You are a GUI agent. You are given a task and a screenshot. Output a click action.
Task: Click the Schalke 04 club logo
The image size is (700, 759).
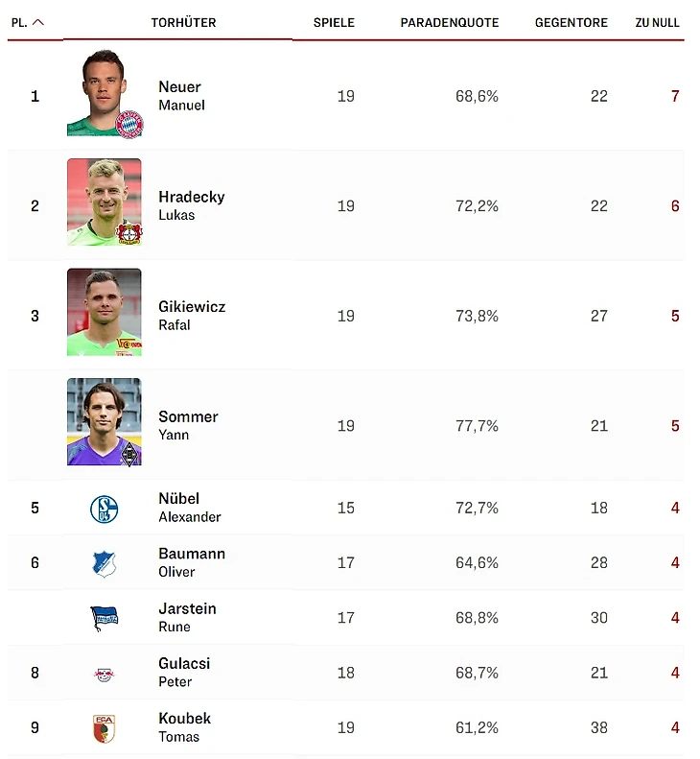(104, 509)
